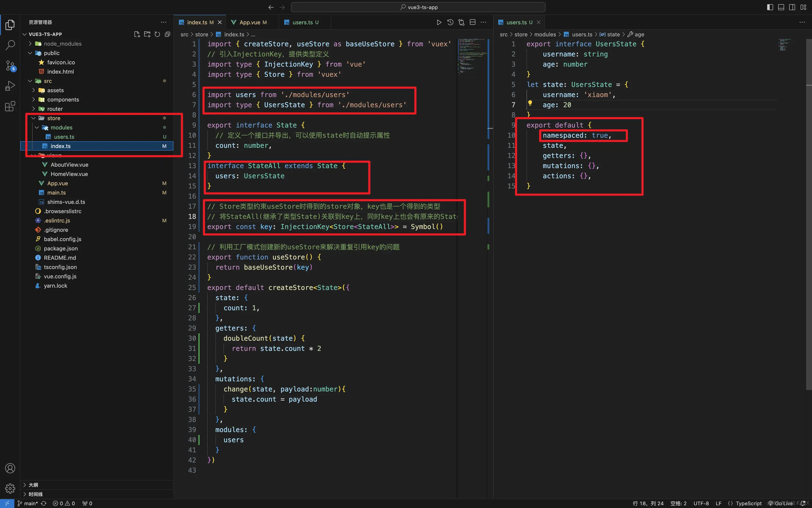Switch to users.ts tab in left group
Screen dimensions: 812x508
tap(302, 22)
